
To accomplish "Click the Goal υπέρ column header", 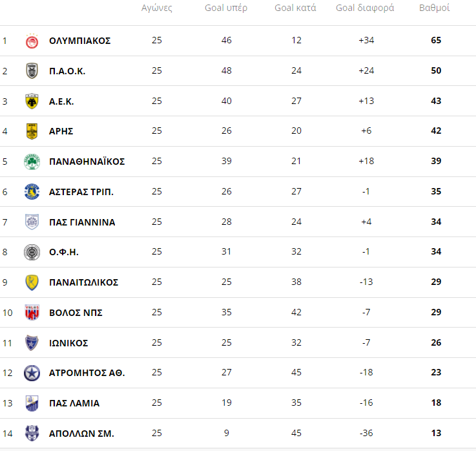I will [x=226, y=8].
